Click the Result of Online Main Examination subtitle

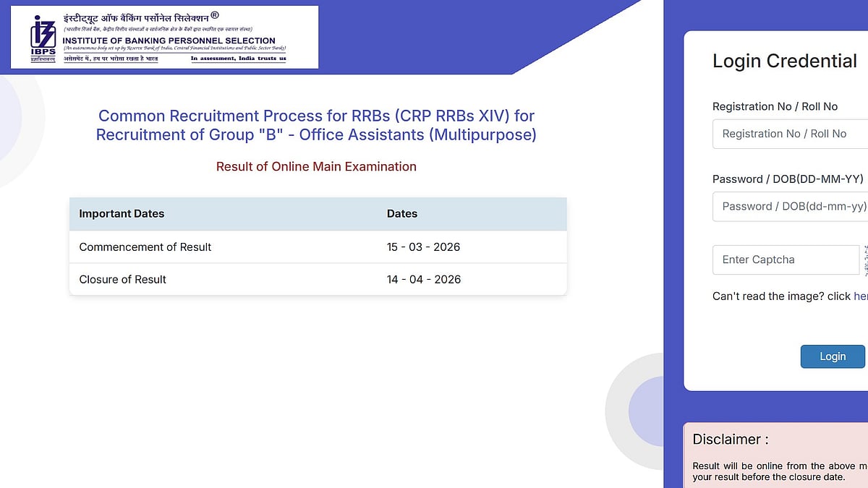coord(316,166)
